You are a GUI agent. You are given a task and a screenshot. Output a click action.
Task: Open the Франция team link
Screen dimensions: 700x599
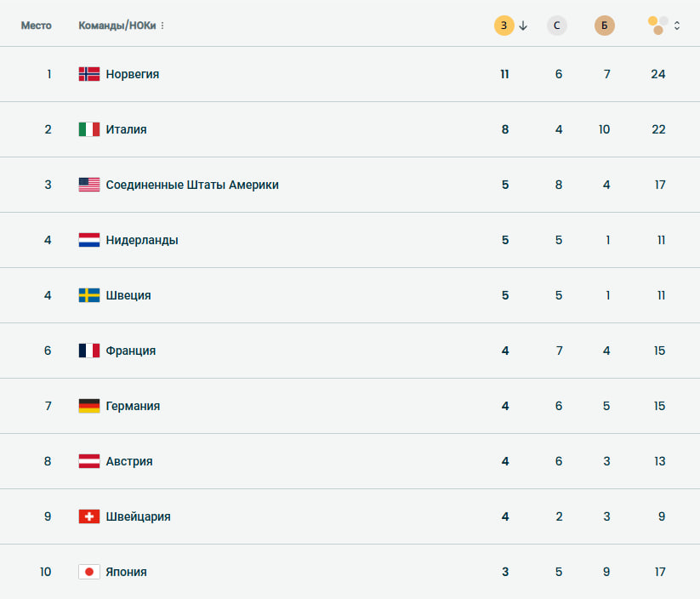click(131, 351)
